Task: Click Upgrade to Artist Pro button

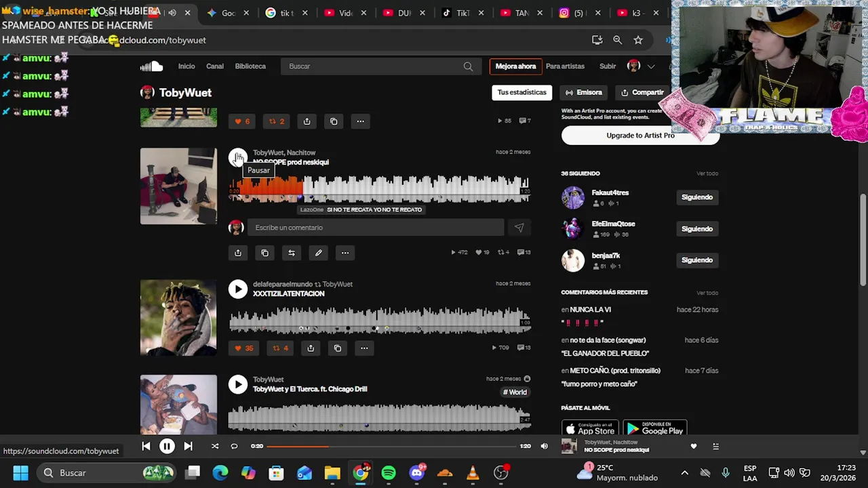Action: pyautogui.click(x=640, y=136)
